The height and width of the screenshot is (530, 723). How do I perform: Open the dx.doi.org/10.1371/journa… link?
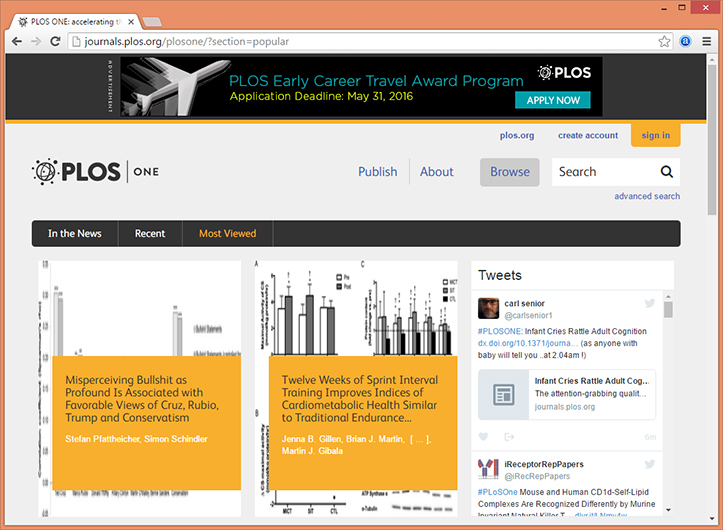[x=527, y=343]
